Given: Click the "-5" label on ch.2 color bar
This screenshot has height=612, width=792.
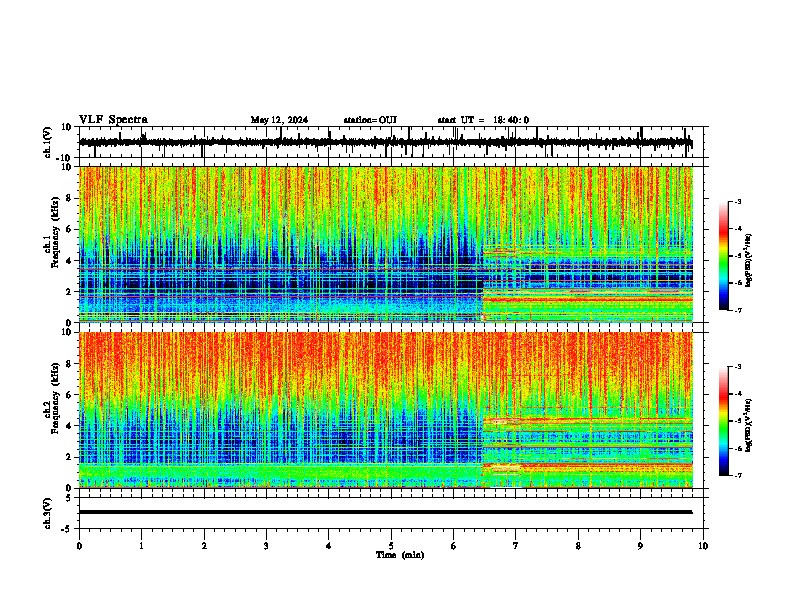Looking at the screenshot, I should pos(737,421).
